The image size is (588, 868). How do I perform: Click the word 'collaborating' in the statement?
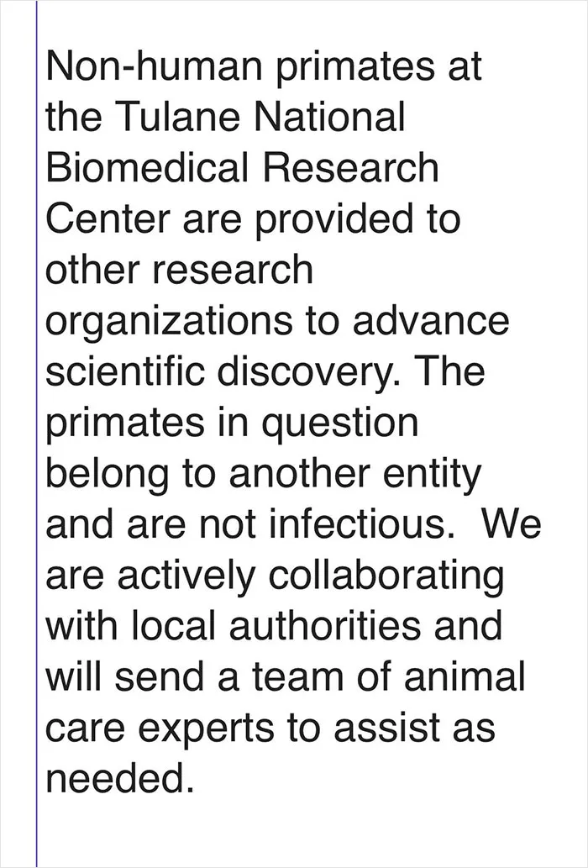click(x=386, y=576)
